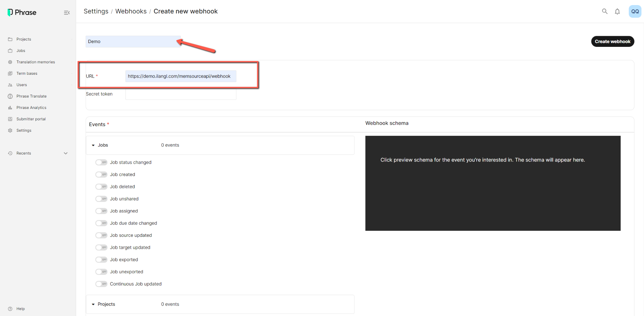Click the Phrase Analytics chart icon

coord(10,108)
